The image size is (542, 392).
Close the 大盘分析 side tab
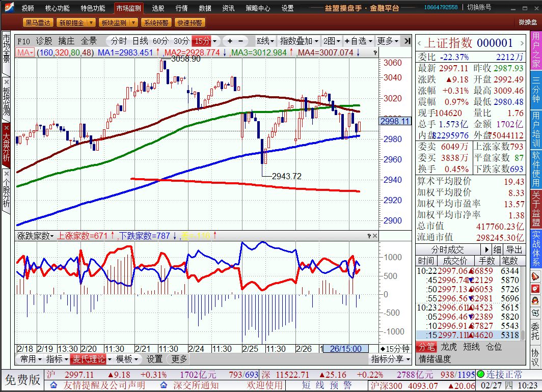coord(7,128)
